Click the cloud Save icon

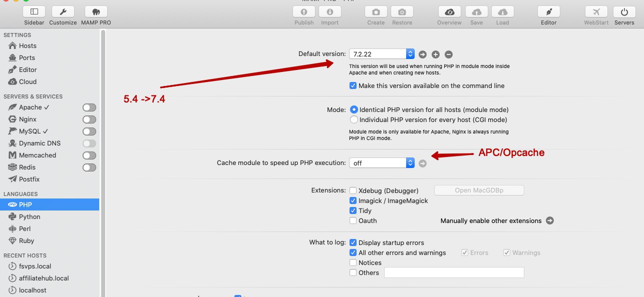pyautogui.click(x=477, y=12)
